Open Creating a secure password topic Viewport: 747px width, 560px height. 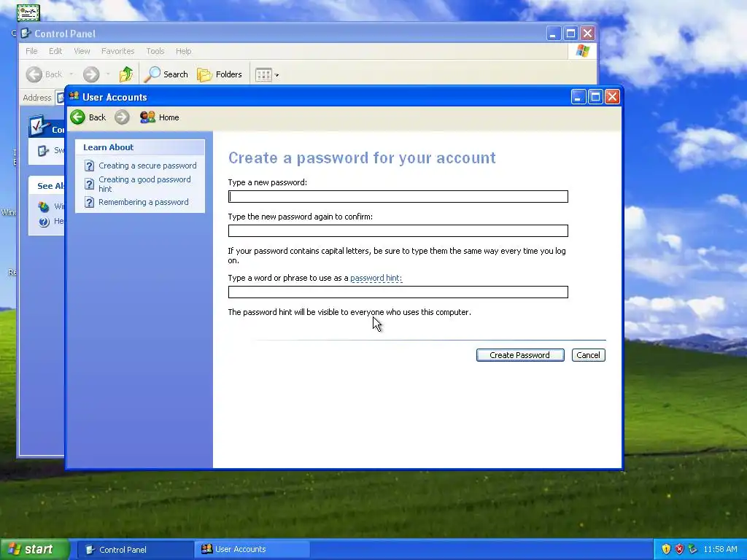147,166
